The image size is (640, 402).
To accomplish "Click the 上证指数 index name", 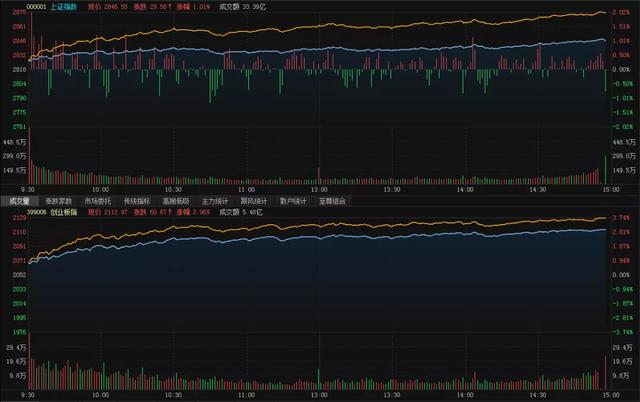I will click(x=64, y=7).
